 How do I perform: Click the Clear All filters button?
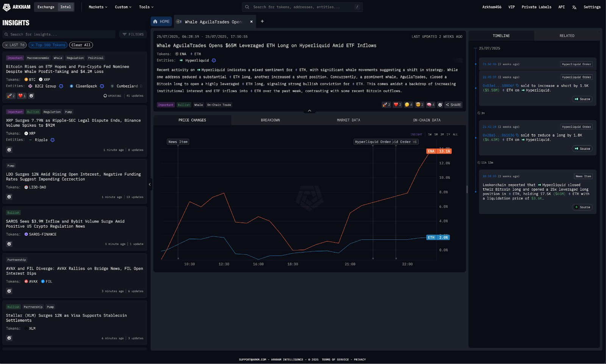click(x=81, y=45)
